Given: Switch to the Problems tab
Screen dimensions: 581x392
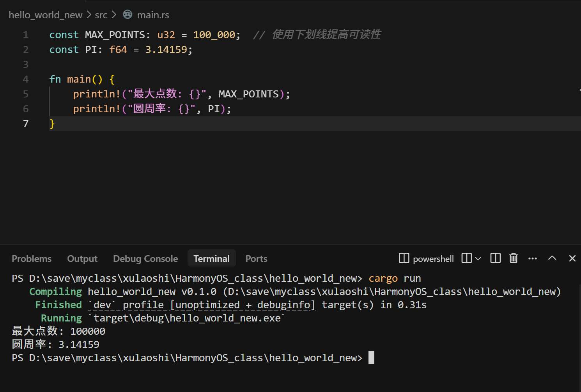Looking at the screenshot, I should 32,259.
